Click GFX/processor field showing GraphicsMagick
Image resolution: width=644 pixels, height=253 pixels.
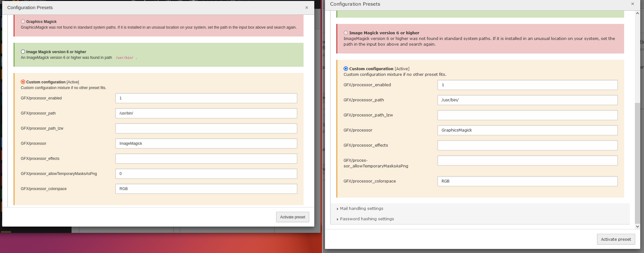click(527, 130)
